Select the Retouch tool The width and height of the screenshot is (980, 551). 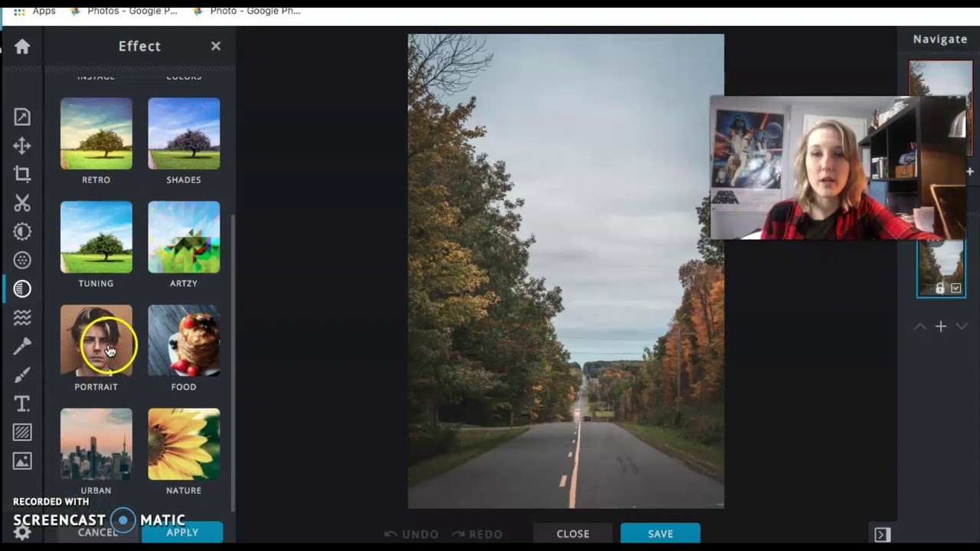(x=22, y=346)
